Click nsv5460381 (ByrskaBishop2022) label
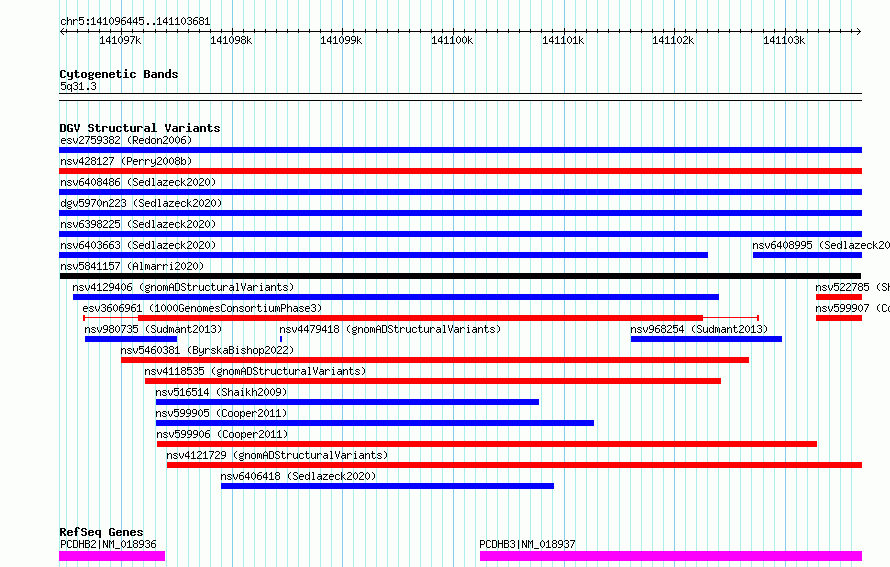890x567 pixels. coord(207,350)
